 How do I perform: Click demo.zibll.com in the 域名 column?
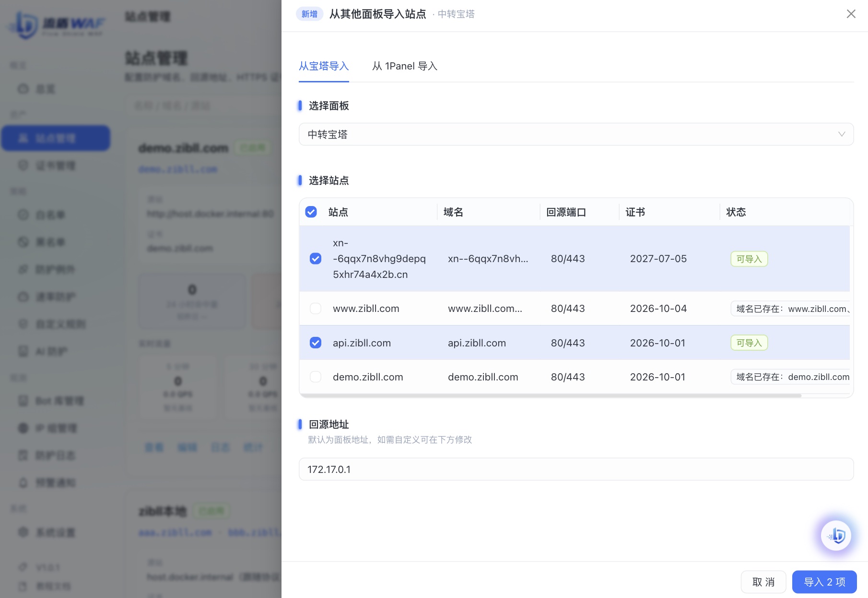tap(483, 377)
